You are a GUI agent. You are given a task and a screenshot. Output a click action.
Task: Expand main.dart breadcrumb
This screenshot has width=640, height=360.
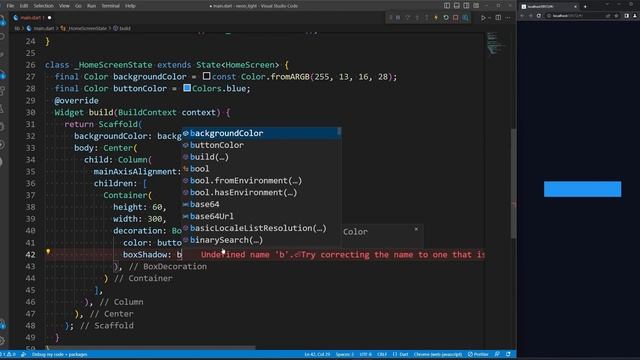(x=40, y=28)
